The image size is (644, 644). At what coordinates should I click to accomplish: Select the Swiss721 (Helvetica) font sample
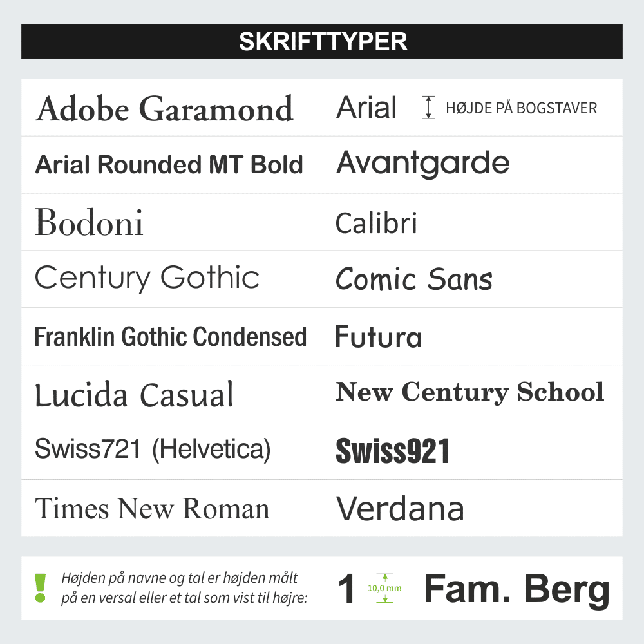(x=153, y=450)
